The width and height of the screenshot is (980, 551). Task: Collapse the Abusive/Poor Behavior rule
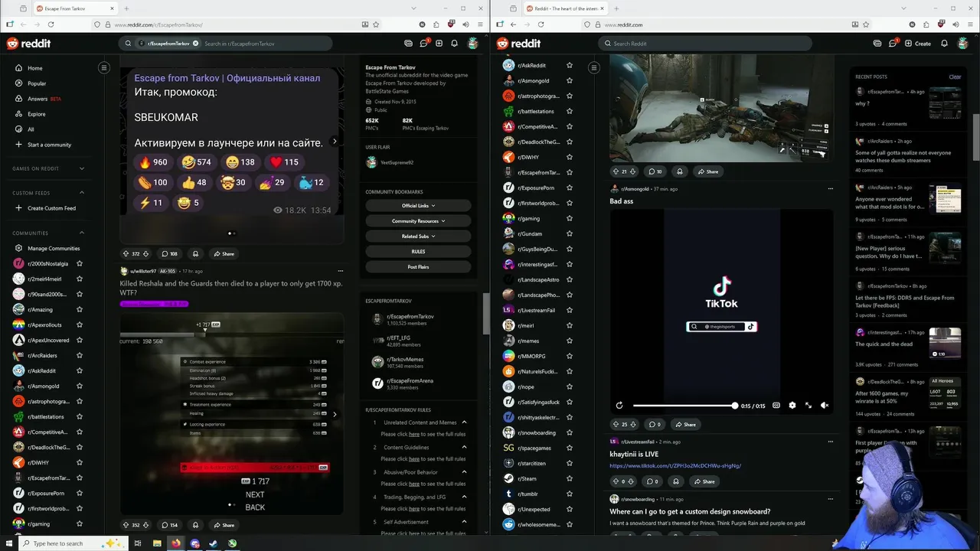[464, 472]
